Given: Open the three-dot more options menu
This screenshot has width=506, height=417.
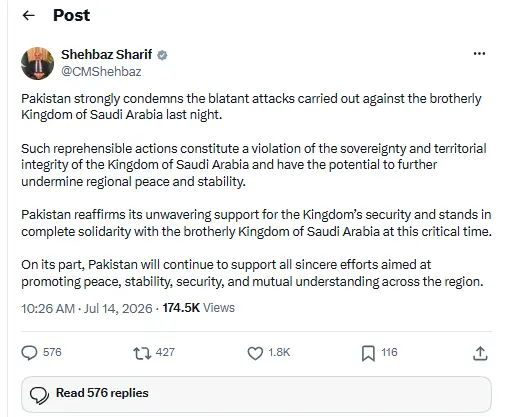Looking at the screenshot, I should coord(479,53).
